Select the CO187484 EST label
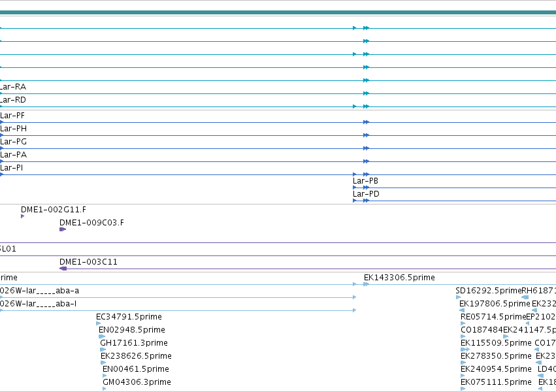The height and width of the screenshot is (392, 556). pyautogui.click(x=482, y=330)
